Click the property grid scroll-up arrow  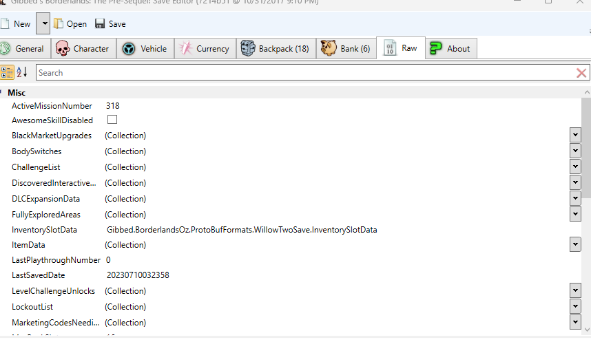click(586, 92)
